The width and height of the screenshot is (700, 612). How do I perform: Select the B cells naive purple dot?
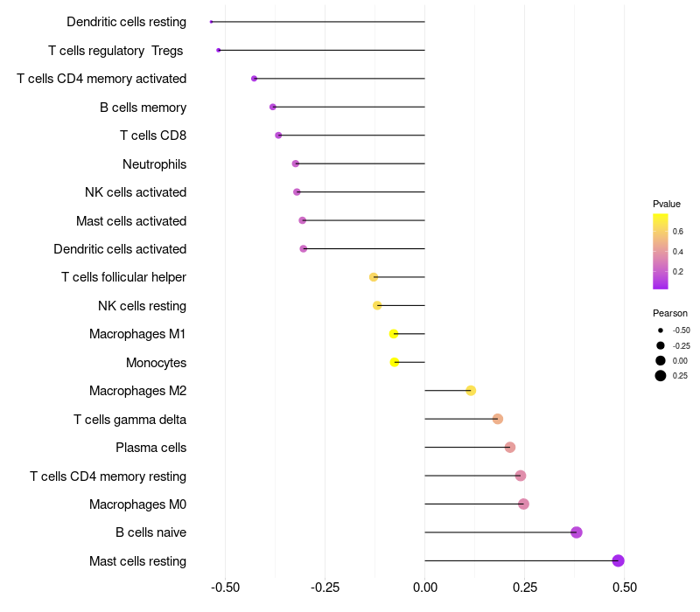[576, 532]
